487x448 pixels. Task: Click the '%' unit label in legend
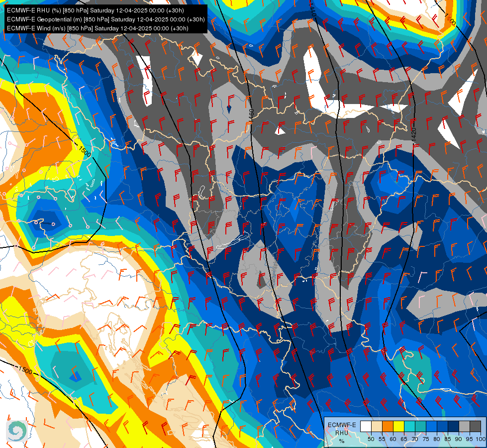[x=342, y=441]
